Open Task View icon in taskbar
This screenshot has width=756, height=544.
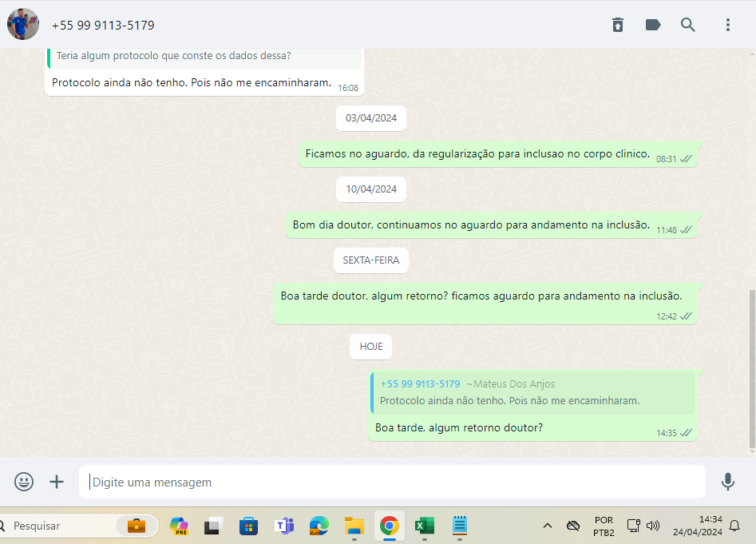click(213, 526)
